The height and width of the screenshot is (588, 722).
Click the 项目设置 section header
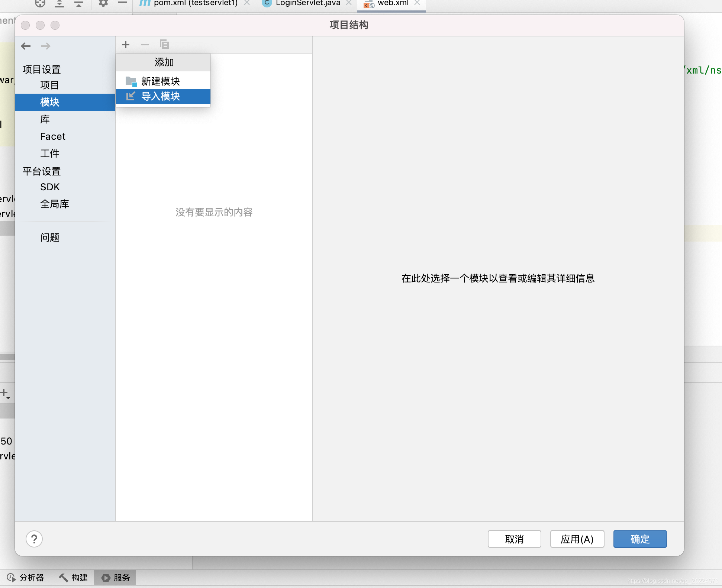point(42,70)
